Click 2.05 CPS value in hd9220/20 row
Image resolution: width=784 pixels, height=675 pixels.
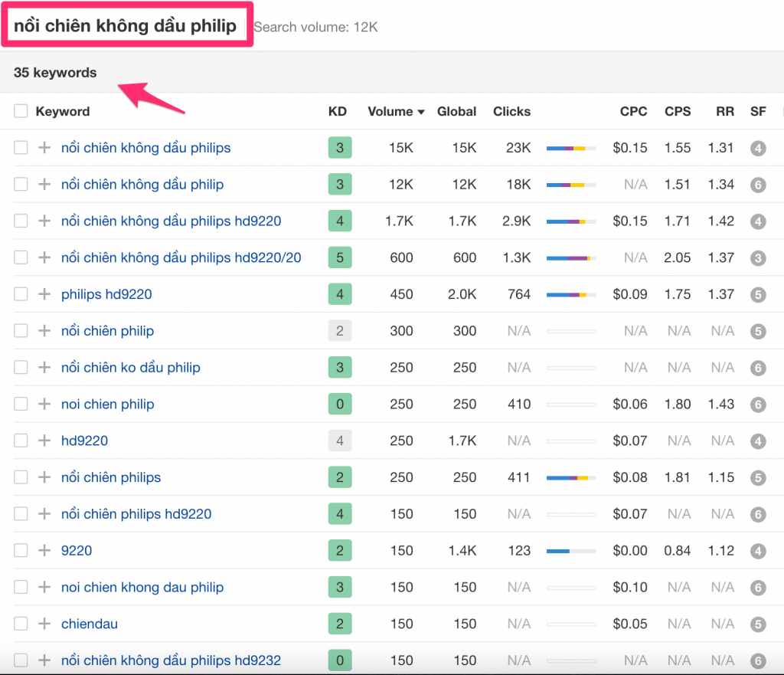pyautogui.click(x=677, y=257)
